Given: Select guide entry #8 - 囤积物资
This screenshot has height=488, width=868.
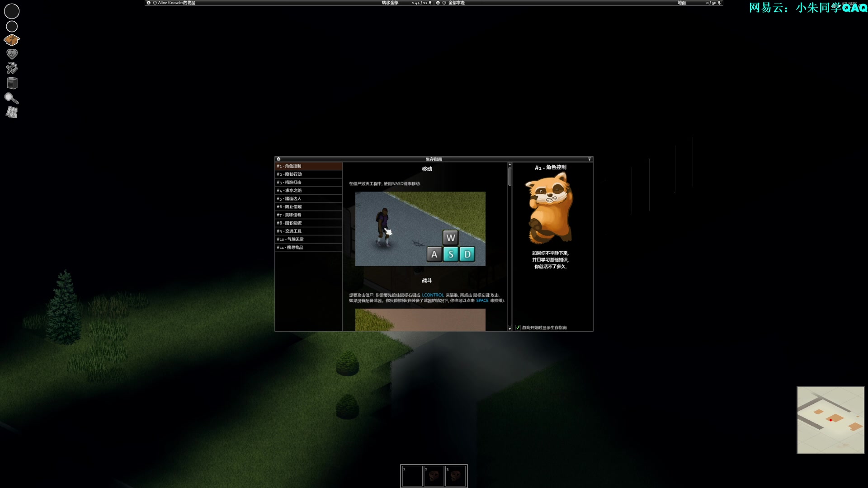Looking at the screenshot, I should point(308,223).
